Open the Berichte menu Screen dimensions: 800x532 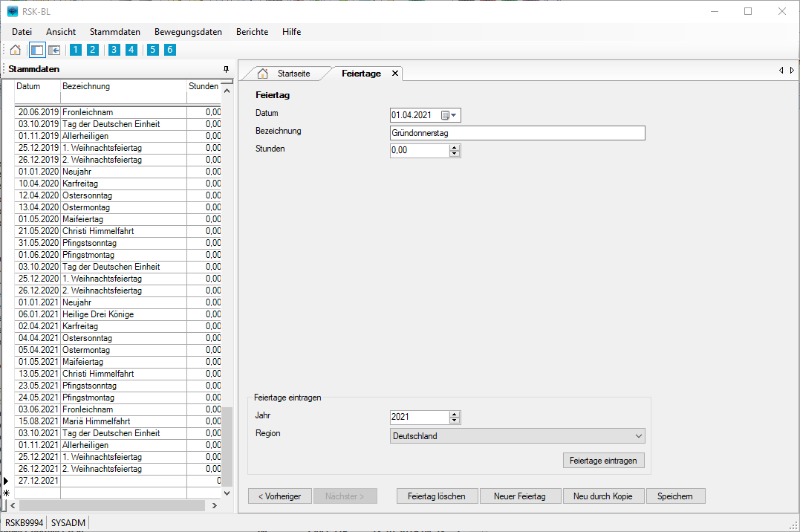pyautogui.click(x=252, y=32)
